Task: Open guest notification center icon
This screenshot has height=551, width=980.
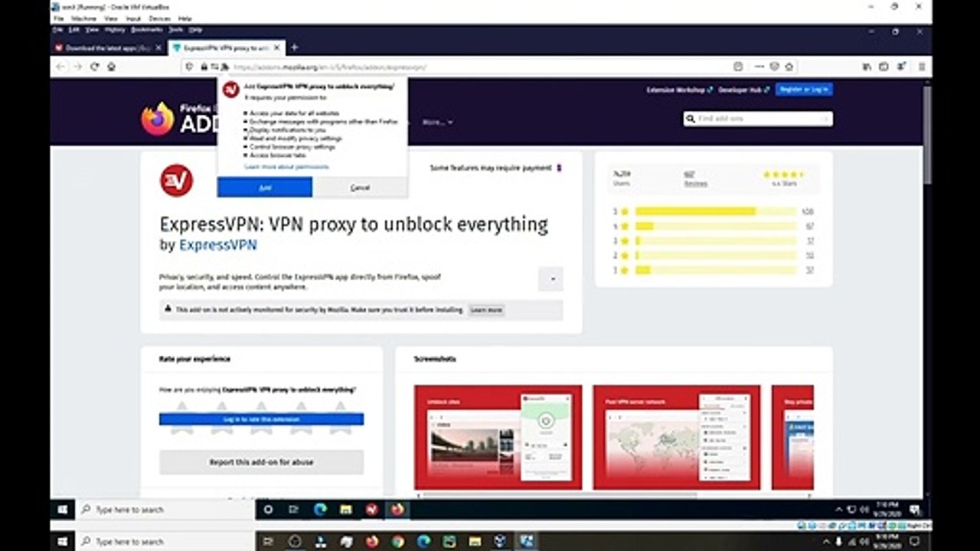Action: tap(915, 510)
